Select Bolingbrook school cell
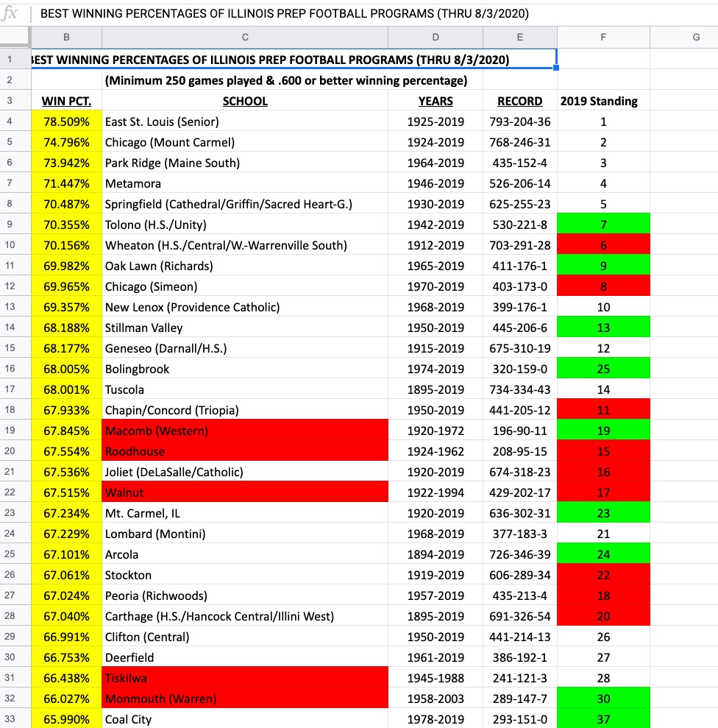Image resolution: width=718 pixels, height=728 pixels. pyautogui.click(x=245, y=369)
